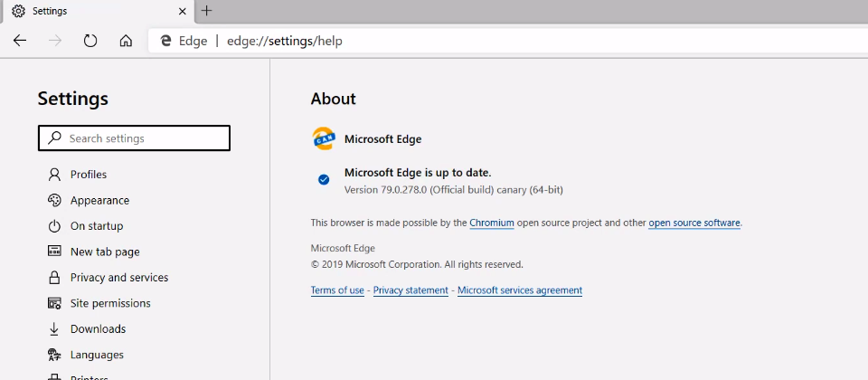Reload the page with Refresh icon

(90, 41)
